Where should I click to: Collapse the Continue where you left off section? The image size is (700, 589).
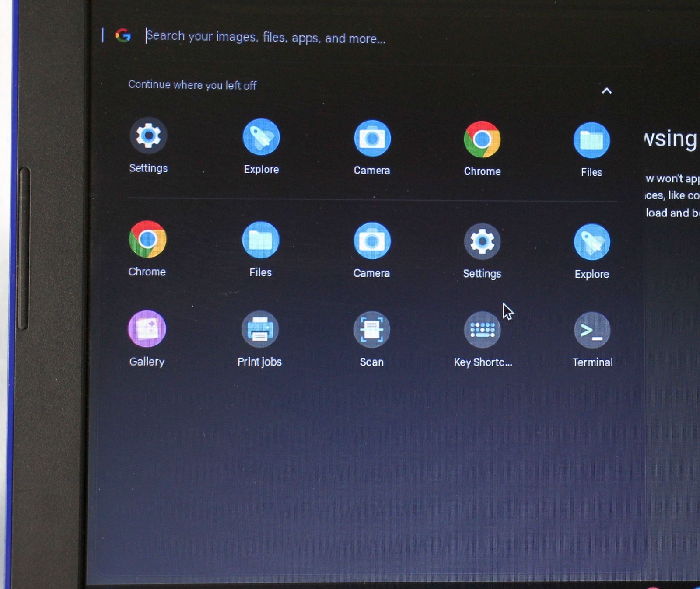[x=606, y=91]
